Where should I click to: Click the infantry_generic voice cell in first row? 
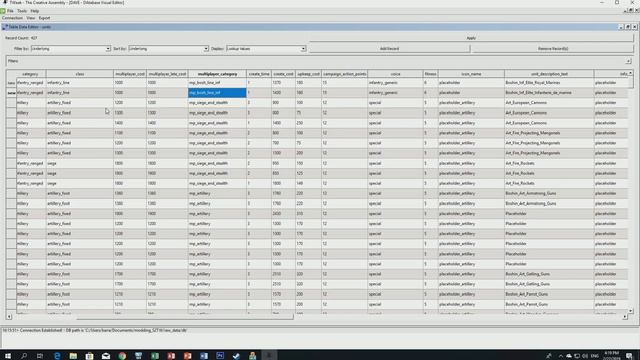click(x=395, y=82)
